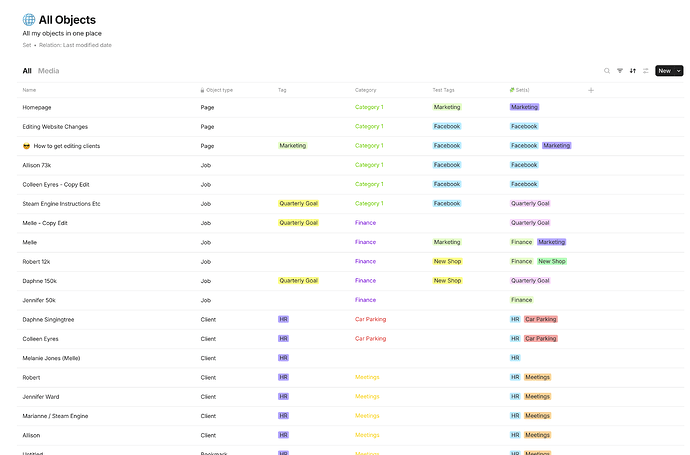This screenshot has height=455, width=690.
Task: Click the globe icon beside All Objects
Action: 29,20
